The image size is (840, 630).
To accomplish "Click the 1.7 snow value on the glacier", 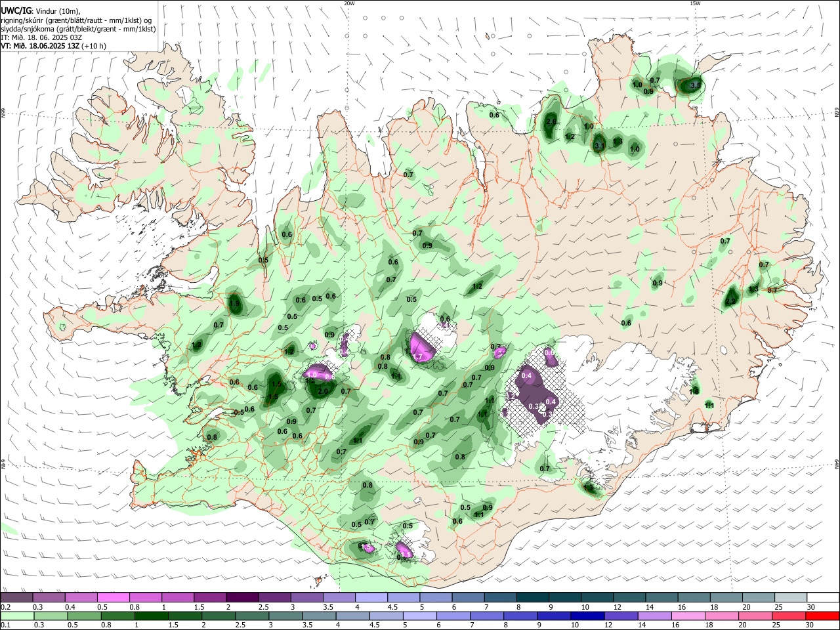I will pyautogui.click(x=417, y=357).
